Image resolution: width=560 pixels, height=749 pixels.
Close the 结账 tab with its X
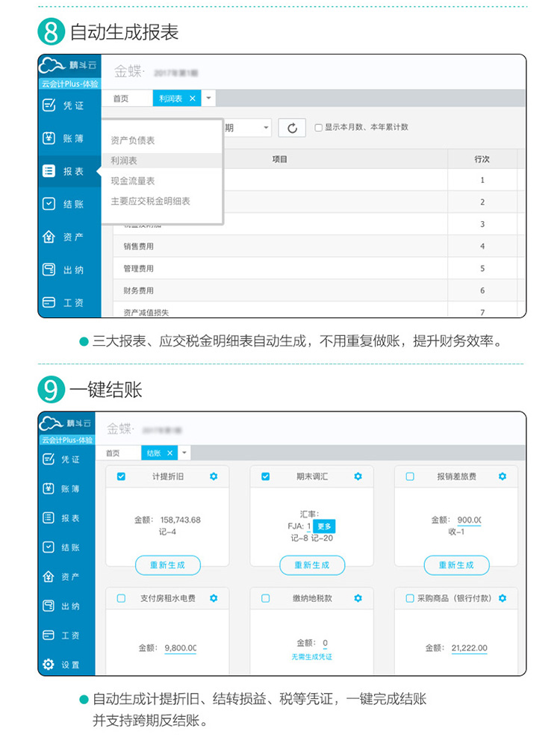point(170,453)
